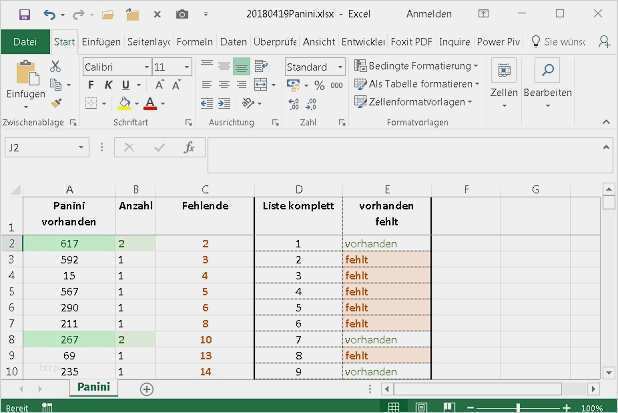Align text left in cell
Image resolution: width=618 pixels, height=413 pixels.
(207, 84)
